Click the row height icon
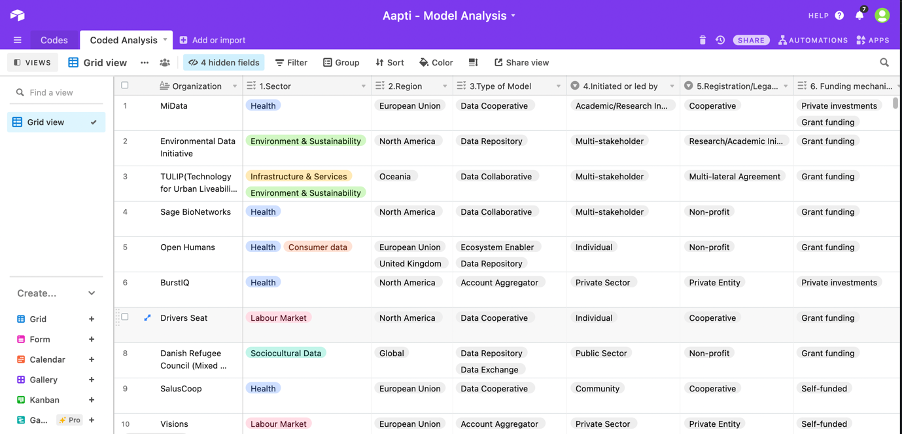This screenshot has height=434, width=902. (473, 63)
